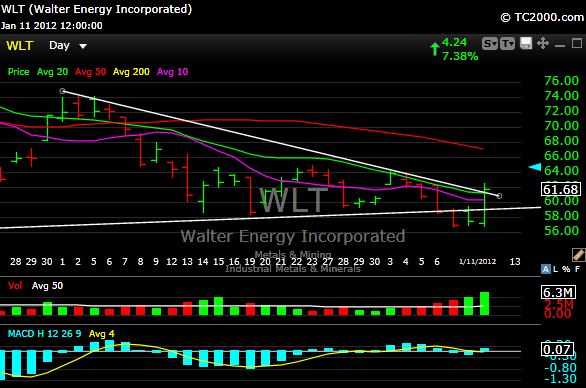
Task: Click the yellow WLT ticker symbol
Action: click(20, 46)
